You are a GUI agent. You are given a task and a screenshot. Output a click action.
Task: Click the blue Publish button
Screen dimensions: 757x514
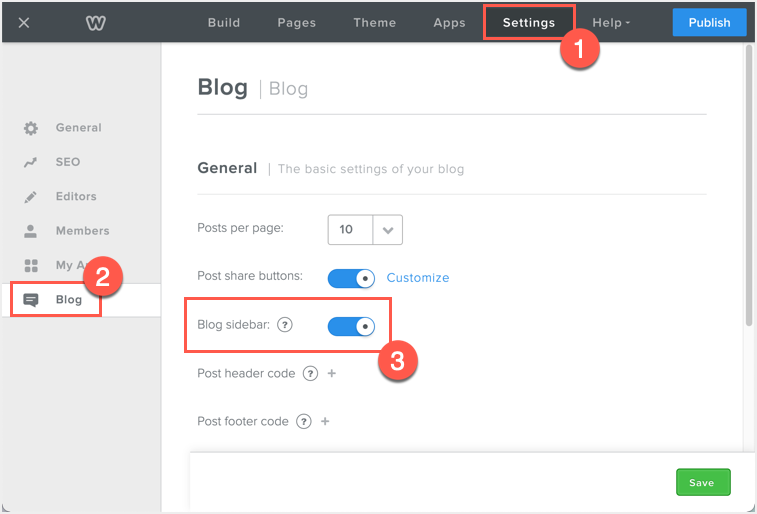pyautogui.click(x=709, y=22)
